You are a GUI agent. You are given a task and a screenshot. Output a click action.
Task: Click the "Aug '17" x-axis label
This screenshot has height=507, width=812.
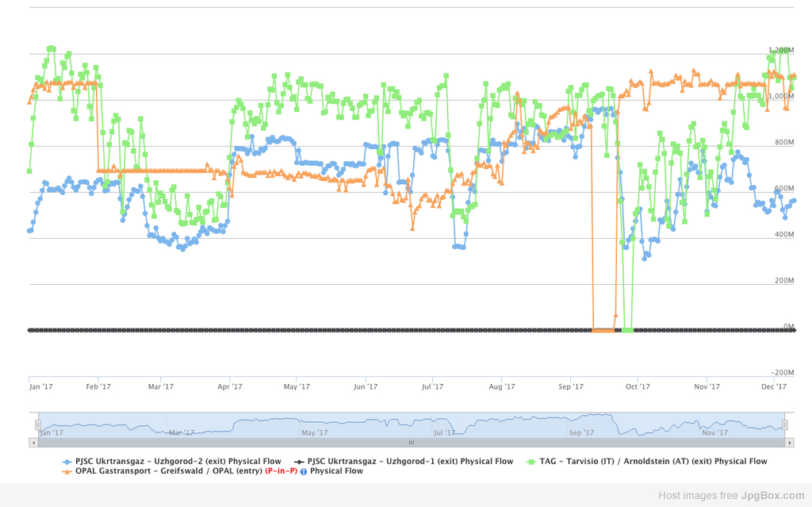tap(502, 386)
